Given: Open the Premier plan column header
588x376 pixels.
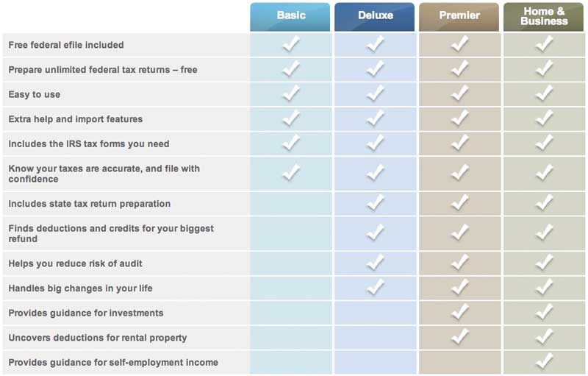Looking at the screenshot, I should click(x=459, y=16).
